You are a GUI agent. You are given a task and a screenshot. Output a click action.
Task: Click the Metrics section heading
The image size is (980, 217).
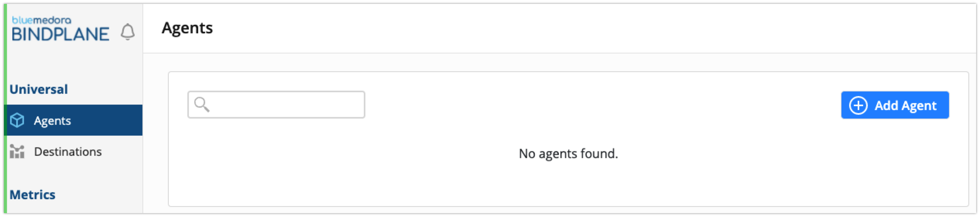point(33,195)
